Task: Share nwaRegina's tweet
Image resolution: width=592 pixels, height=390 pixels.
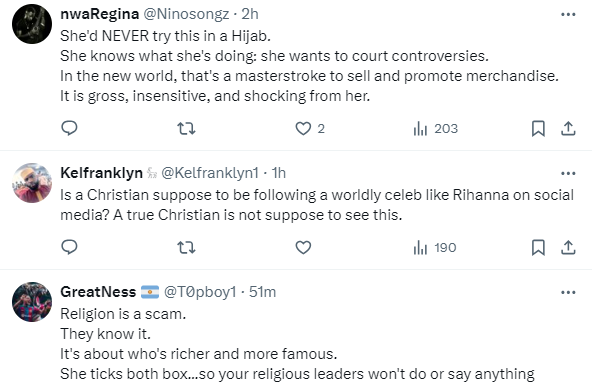Action: point(568,129)
